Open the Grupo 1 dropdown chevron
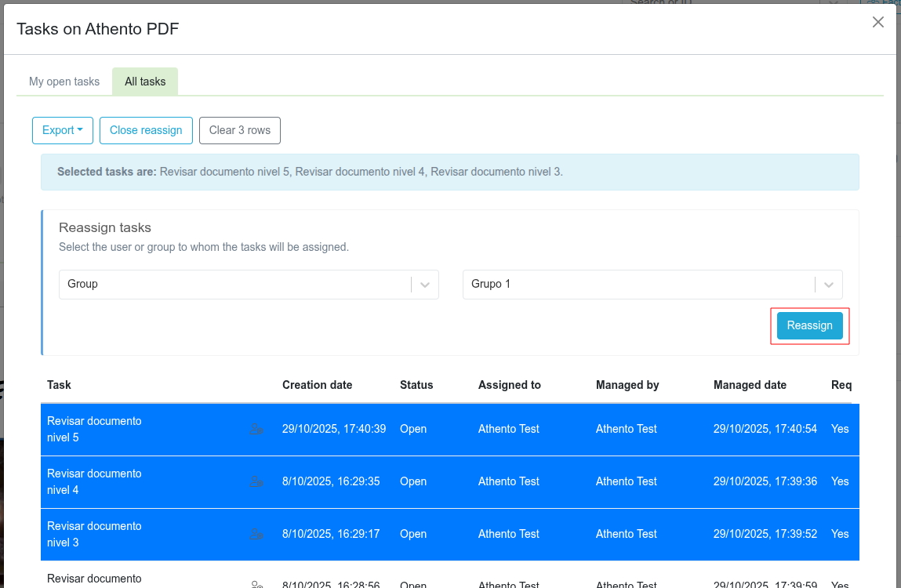The image size is (901, 588). click(x=828, y=285)
